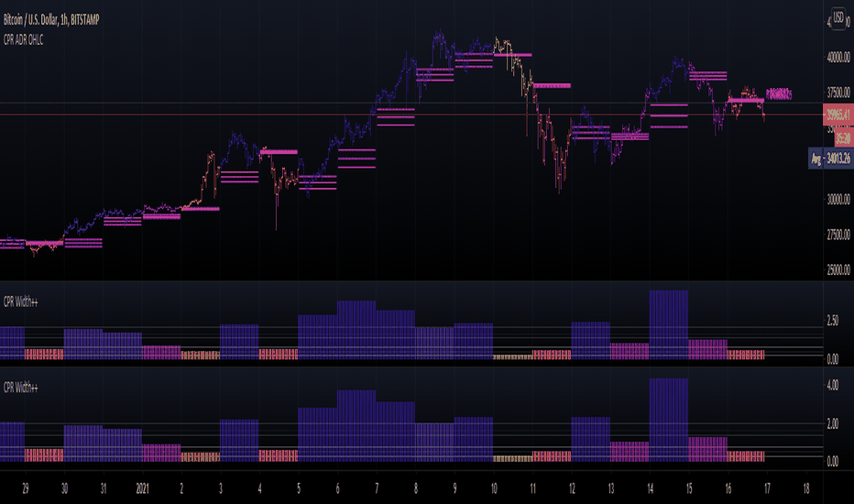Click the 40000.00 price axis label
854x504 pixels.
click(838, 57)
